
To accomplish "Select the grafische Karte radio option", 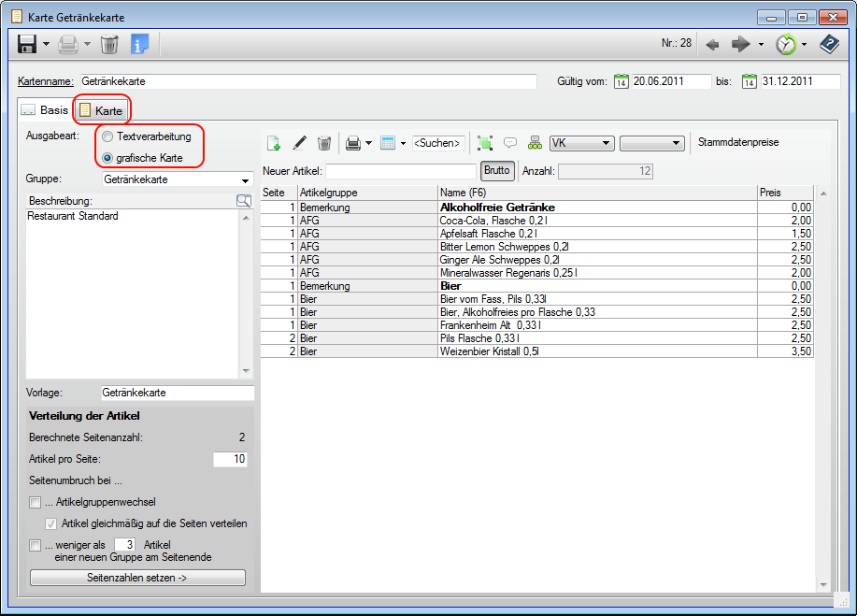I will click(108, 157).
